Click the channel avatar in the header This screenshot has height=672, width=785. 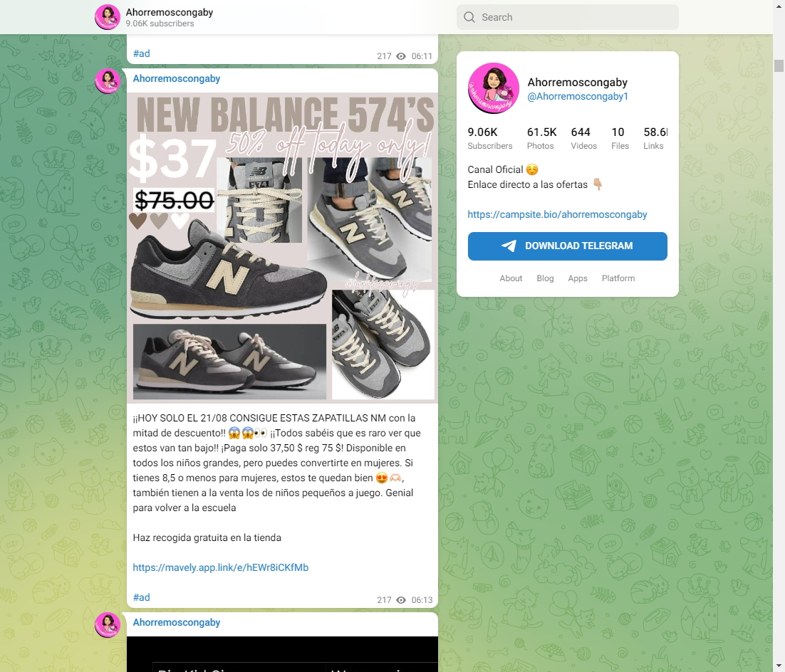[x=108, y=17]
